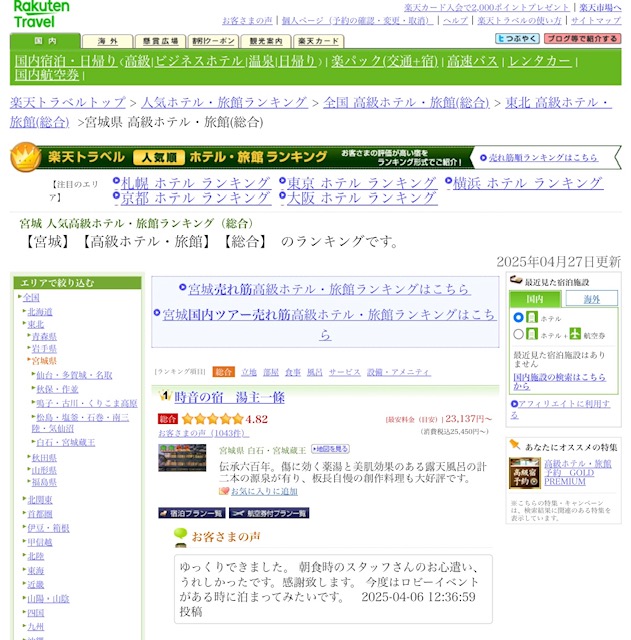Open the 割引クーポン tab
This screenshot has width=631, height=640.
[x=213, y=41]
